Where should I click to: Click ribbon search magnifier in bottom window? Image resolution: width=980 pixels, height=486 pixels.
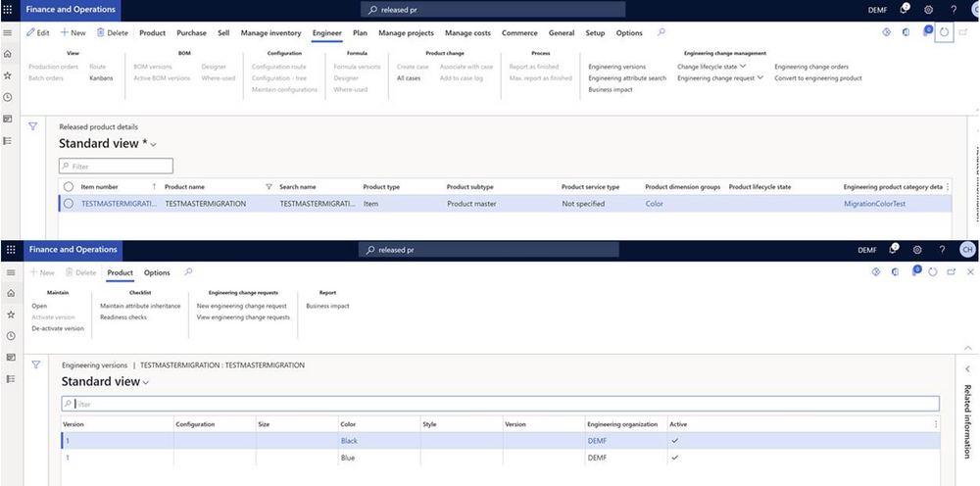(x=188, y=271)
